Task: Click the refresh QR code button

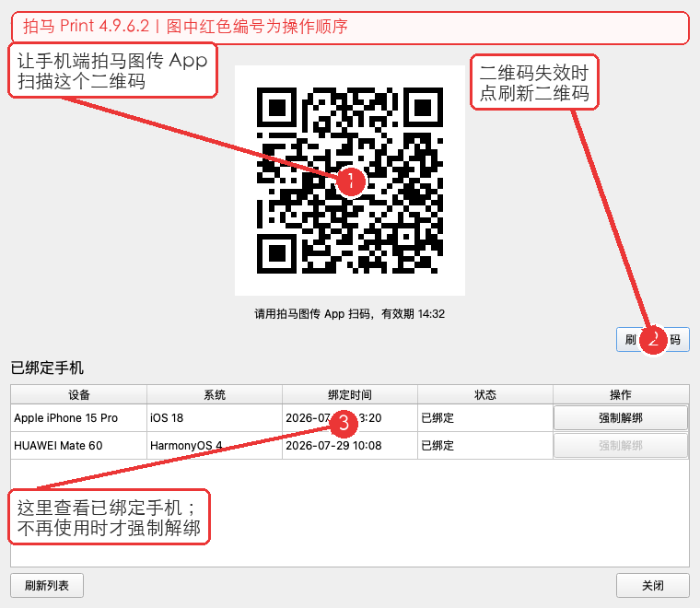Action: (x=653, y=340)
